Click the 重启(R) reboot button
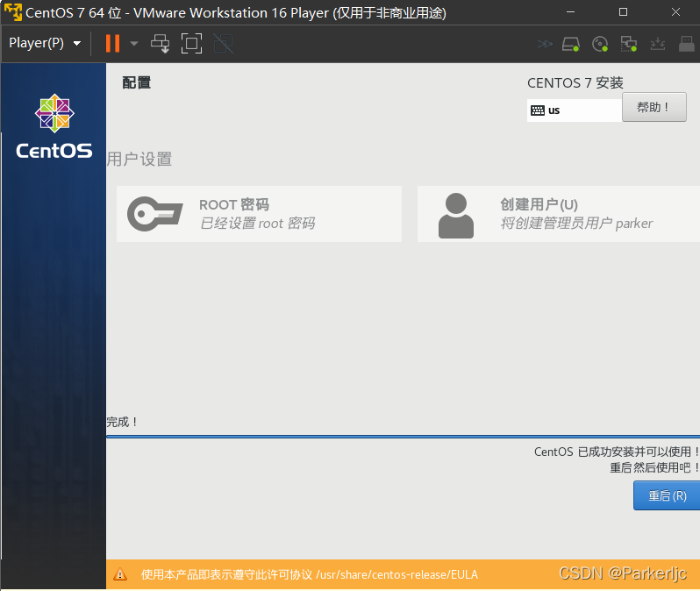 point(667,495)
